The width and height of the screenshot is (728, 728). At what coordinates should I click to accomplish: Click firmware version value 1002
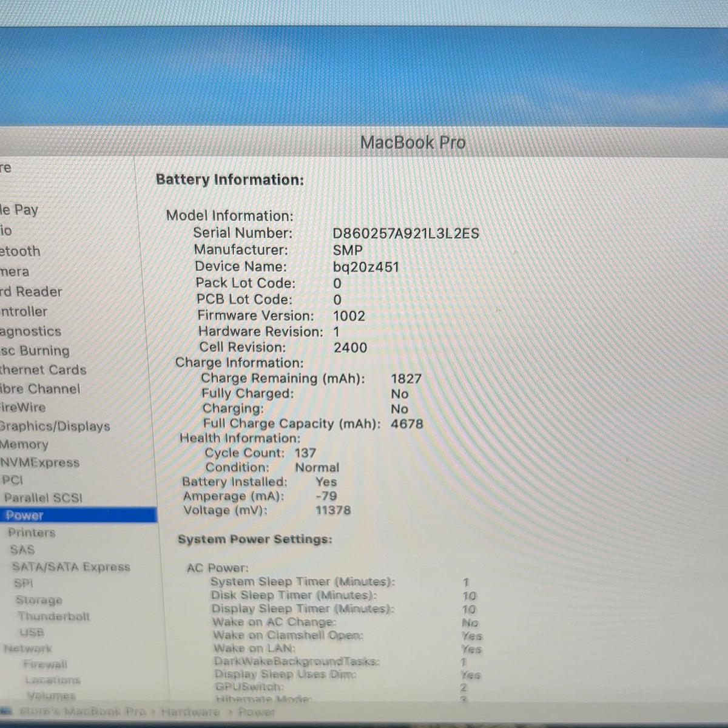pos(349,316)
